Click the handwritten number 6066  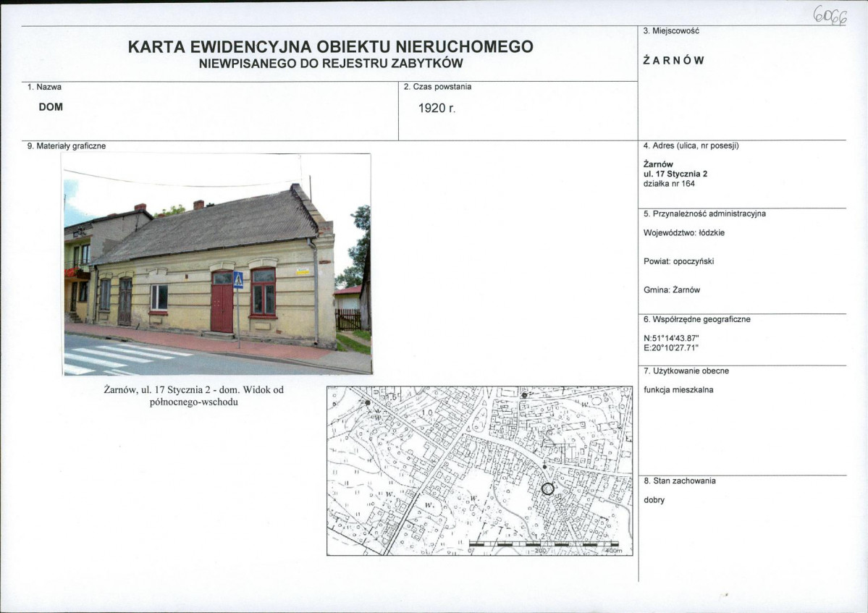[x=829, y=17]
